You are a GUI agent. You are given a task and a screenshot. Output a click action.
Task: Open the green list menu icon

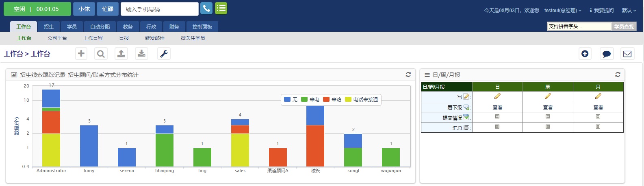(x=221, y=8)
